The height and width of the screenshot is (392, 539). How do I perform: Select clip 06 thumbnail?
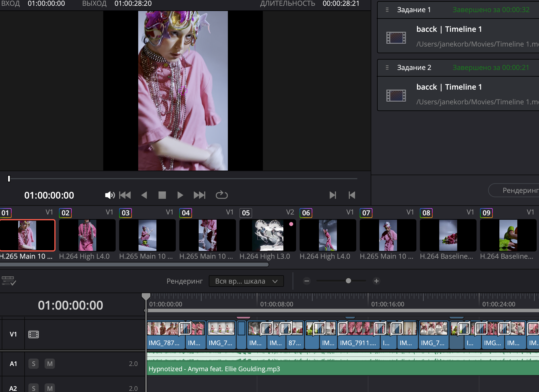(328, 235)
